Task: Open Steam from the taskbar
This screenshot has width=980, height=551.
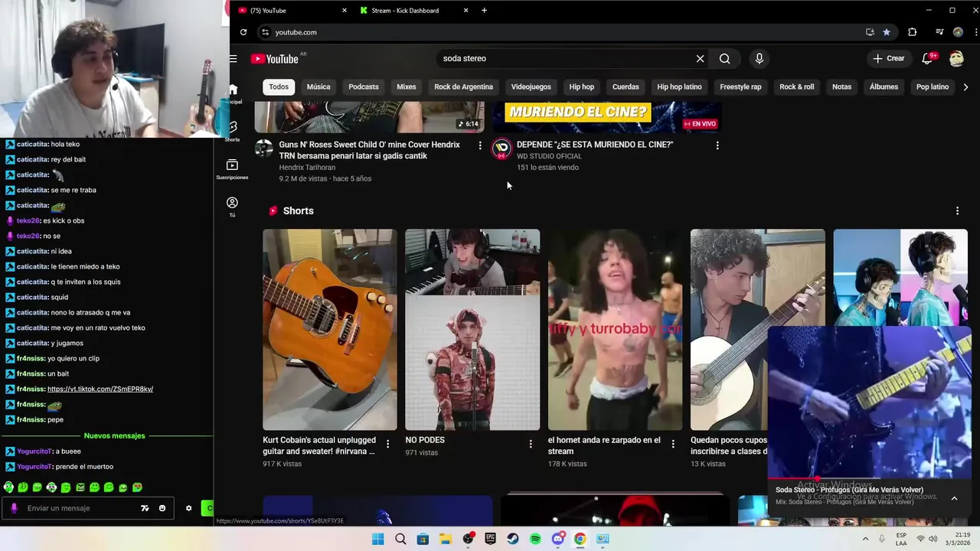Action: coord(513,539)
